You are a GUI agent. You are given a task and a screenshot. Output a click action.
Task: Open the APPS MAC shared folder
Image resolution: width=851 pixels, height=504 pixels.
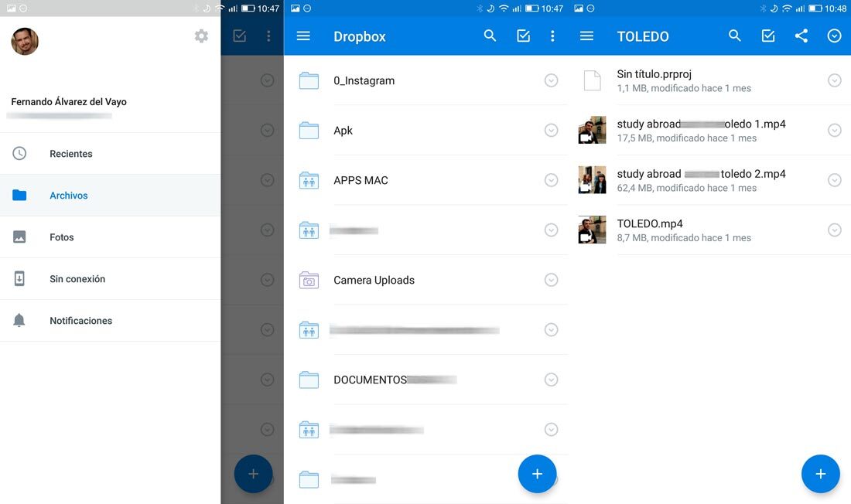[x=361, y=180]
